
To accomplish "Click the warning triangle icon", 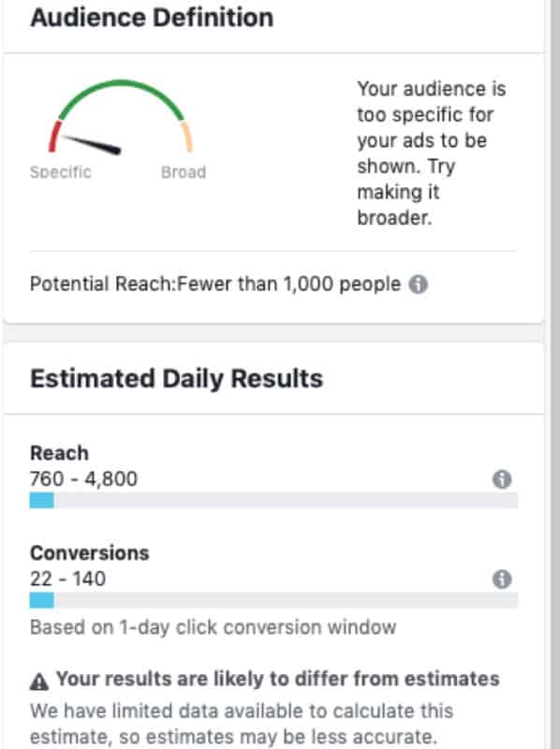I will (x=39, y=682).
